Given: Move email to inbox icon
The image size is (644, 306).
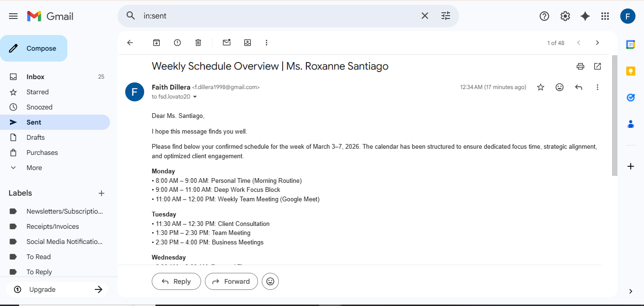Looking at the screenshot, I should pos(248,43).
